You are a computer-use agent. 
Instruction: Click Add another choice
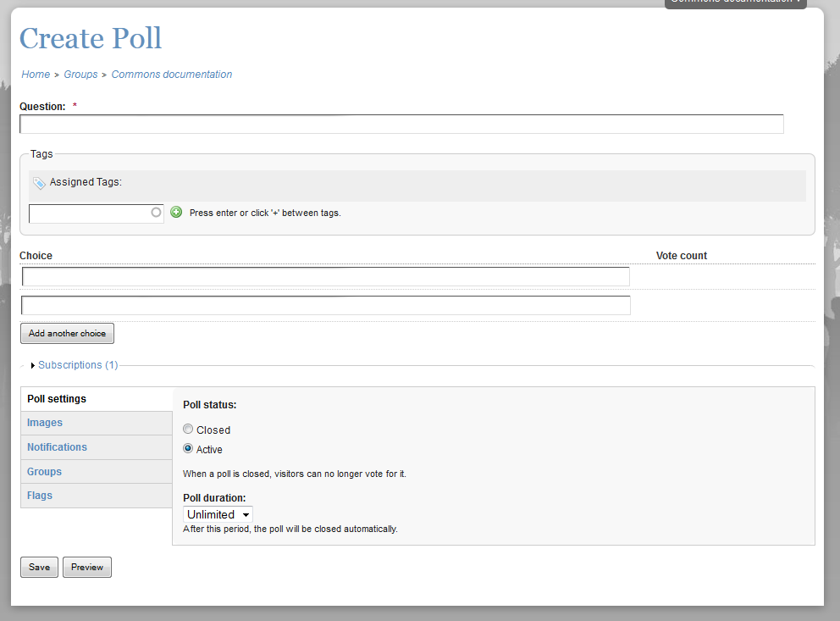pyautogui.click(x=67, y=333)
